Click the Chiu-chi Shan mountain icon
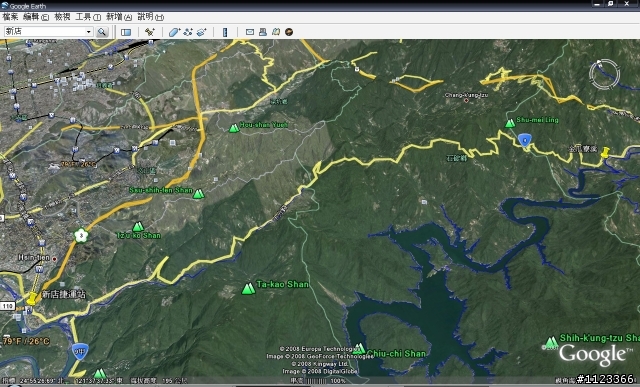 [x=359, y=349]
